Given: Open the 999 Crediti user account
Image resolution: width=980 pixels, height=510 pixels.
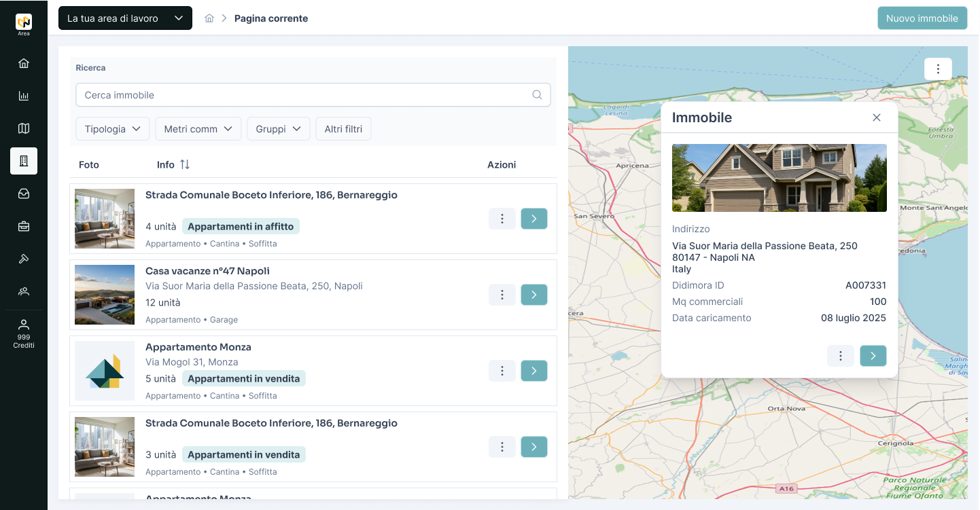Looking at the screenshot, I should [24, 333].
